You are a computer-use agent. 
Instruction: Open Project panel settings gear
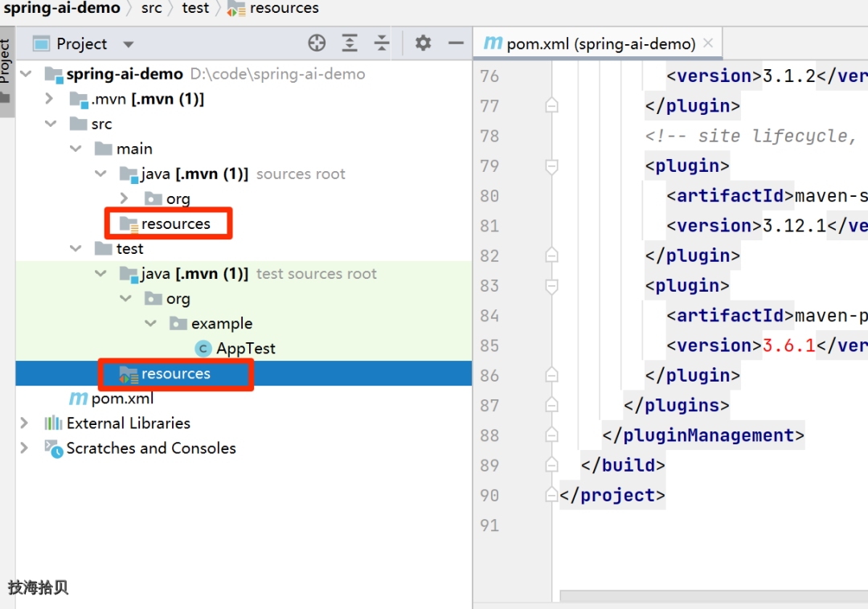pyautogui.click(x=423, y=43)
